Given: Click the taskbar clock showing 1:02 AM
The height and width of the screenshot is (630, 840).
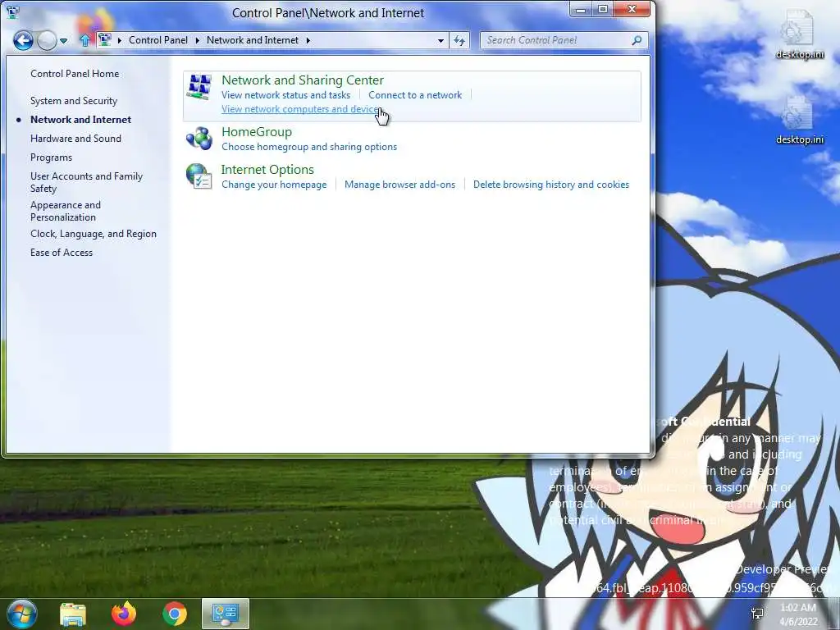Looking at the screenshot, I should pyautogui.click(x=798, y=614).
